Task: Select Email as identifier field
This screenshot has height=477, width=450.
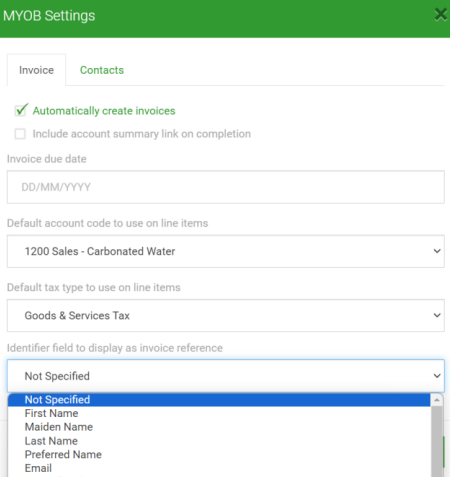Action: point(219,468)
